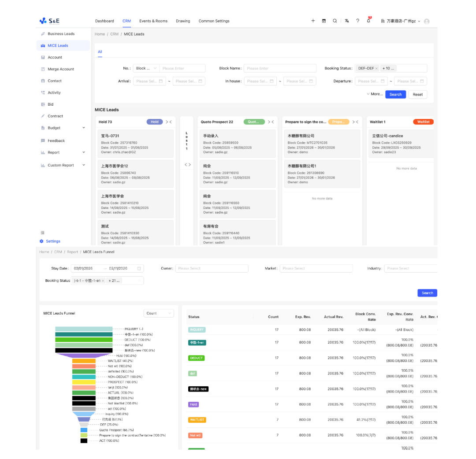This screenshot has width=476, height=459.
Task: Open the notifications bell icon
Action: click(x=368, y=21)
